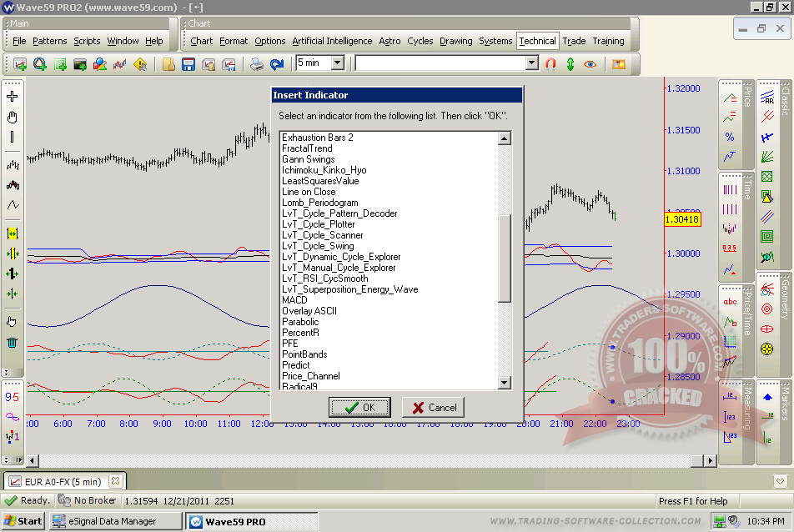Open eSignal Data Manager from taskbar
The height and width of the screenshot is (532, 794).
point(115,522)
